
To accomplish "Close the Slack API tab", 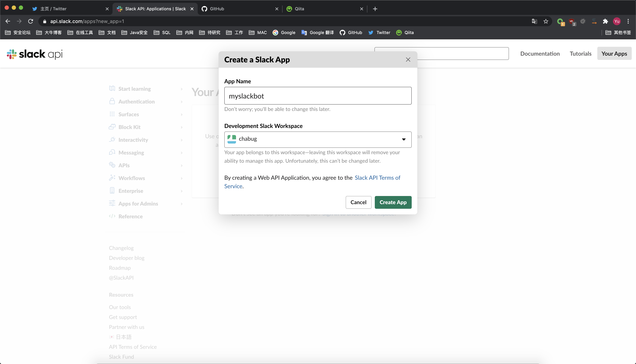I will tap(192, 9).
